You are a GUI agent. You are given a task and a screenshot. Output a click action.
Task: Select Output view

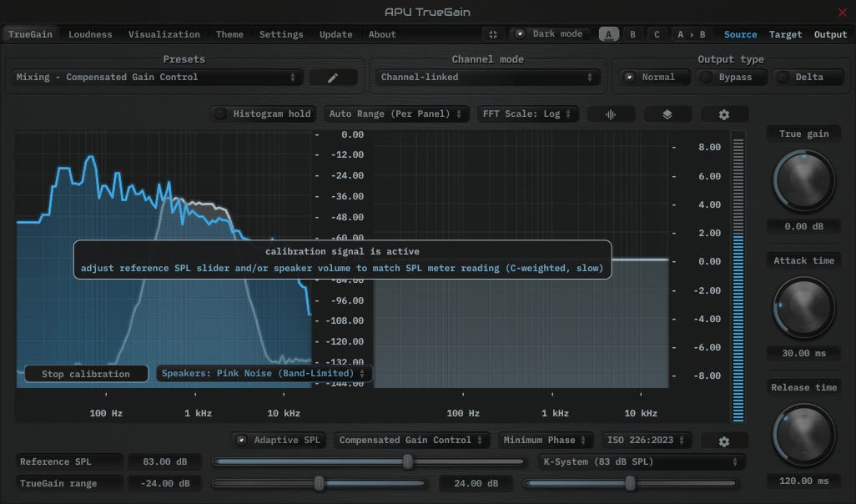[830, 34]
